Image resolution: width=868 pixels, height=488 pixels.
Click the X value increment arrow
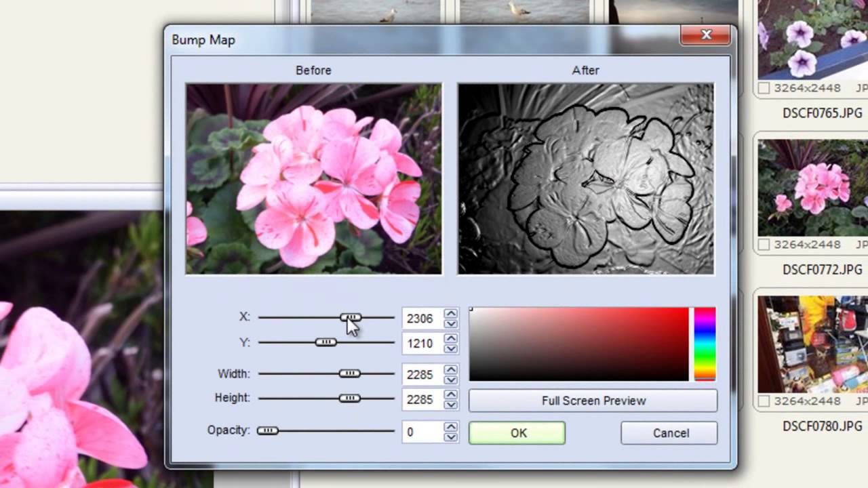point(451,313)
